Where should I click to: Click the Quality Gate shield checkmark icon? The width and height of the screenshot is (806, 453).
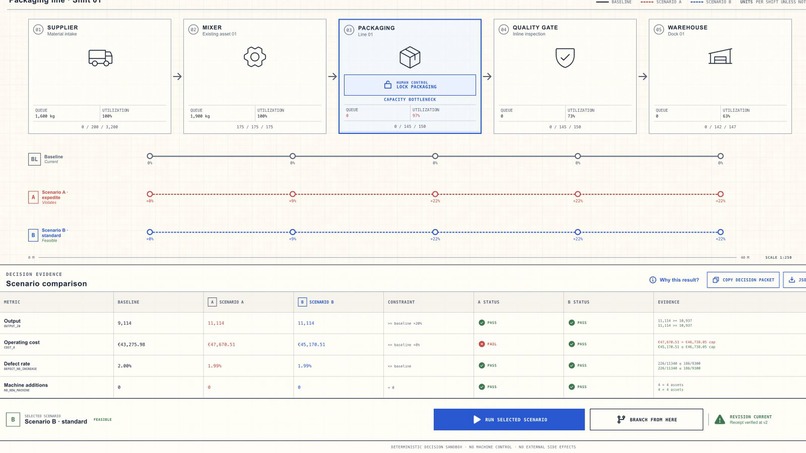[565, 58]
